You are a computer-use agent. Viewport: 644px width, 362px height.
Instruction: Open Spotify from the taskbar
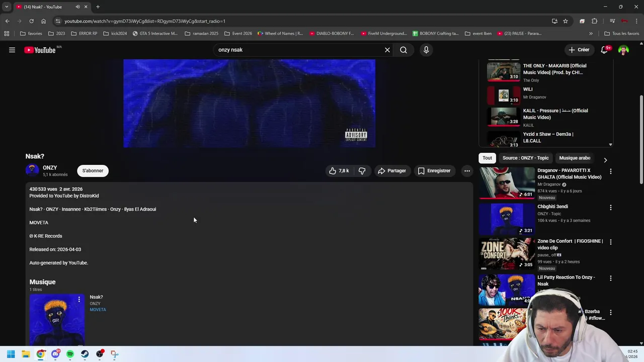70,354
